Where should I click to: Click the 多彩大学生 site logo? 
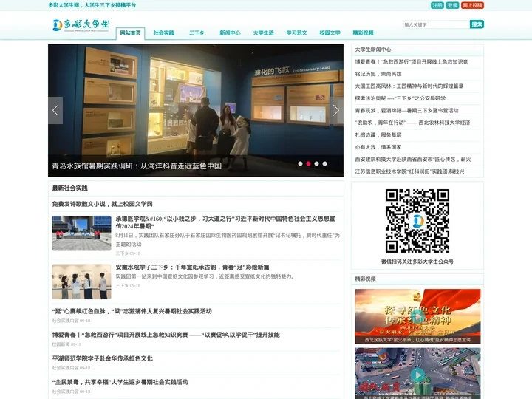81,25
